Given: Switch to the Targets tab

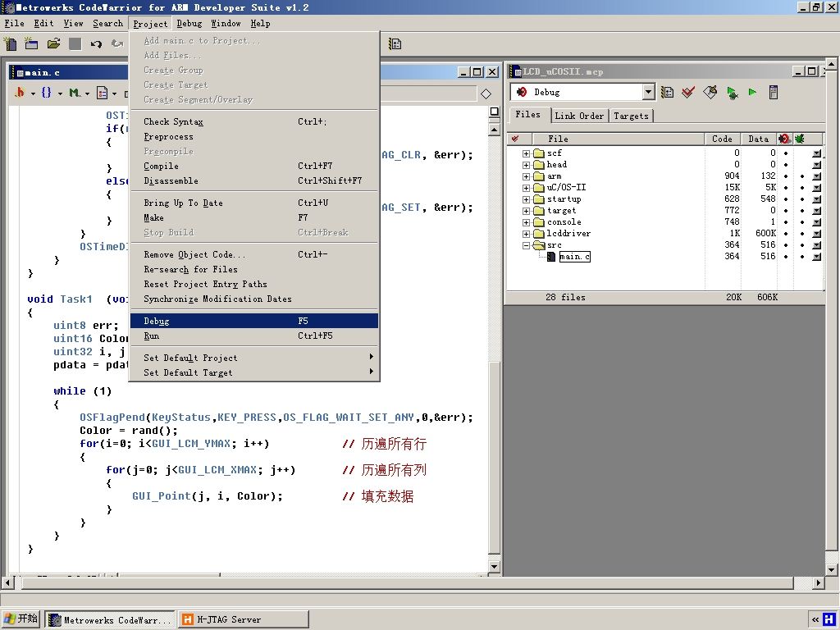Looking at the screenshot, I should click(x=631, y=116).
